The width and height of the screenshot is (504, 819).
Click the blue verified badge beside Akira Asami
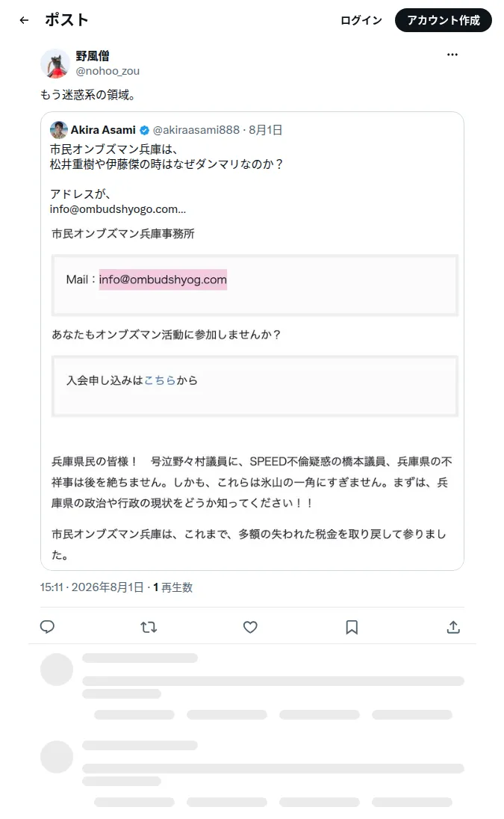point(145,130)
